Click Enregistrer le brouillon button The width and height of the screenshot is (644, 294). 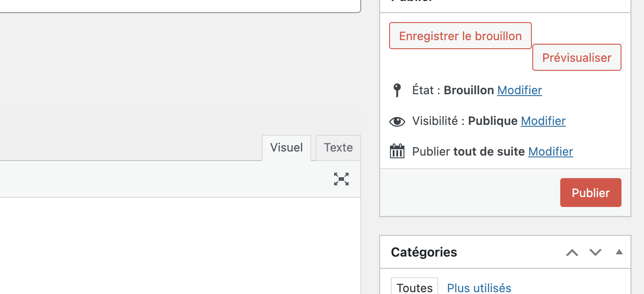tap(460, 36)
